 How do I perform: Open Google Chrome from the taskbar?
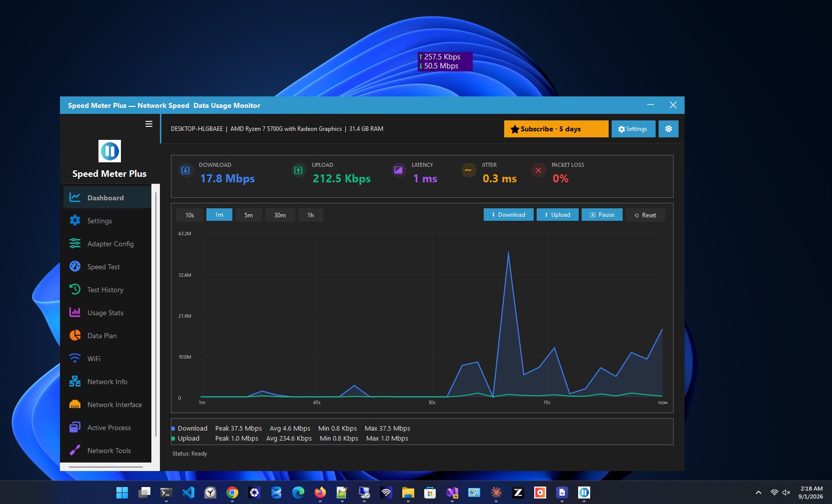pyautogui.click(x=232, y=493)
